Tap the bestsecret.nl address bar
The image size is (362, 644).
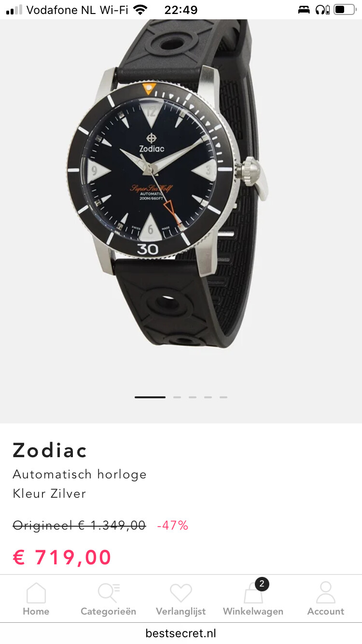181,633
